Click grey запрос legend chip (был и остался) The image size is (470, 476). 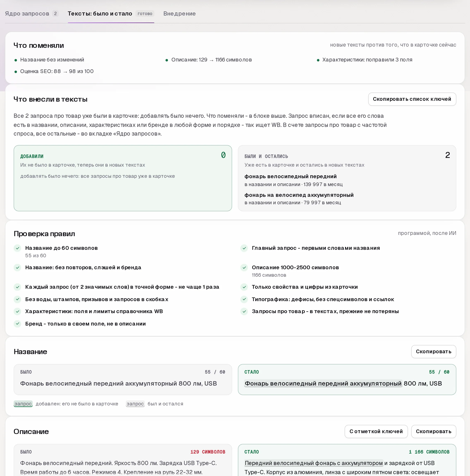[135, 404]
